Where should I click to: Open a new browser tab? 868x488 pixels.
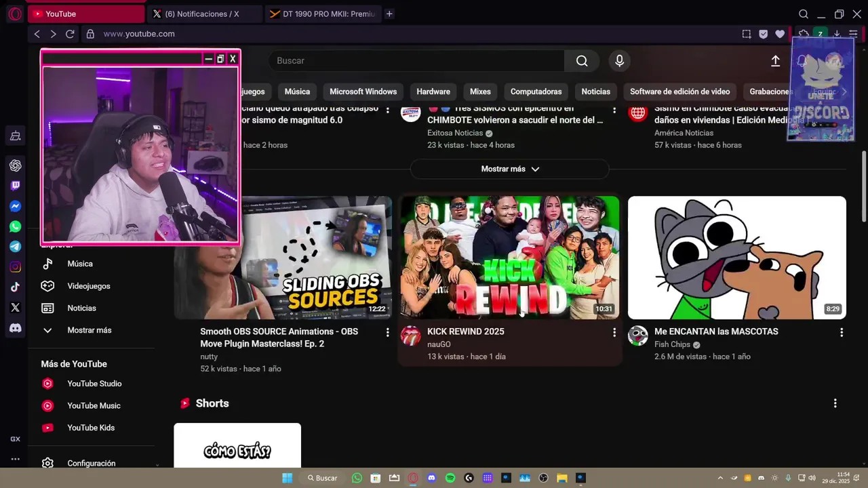pyautogui.click(x=389, y=14)
